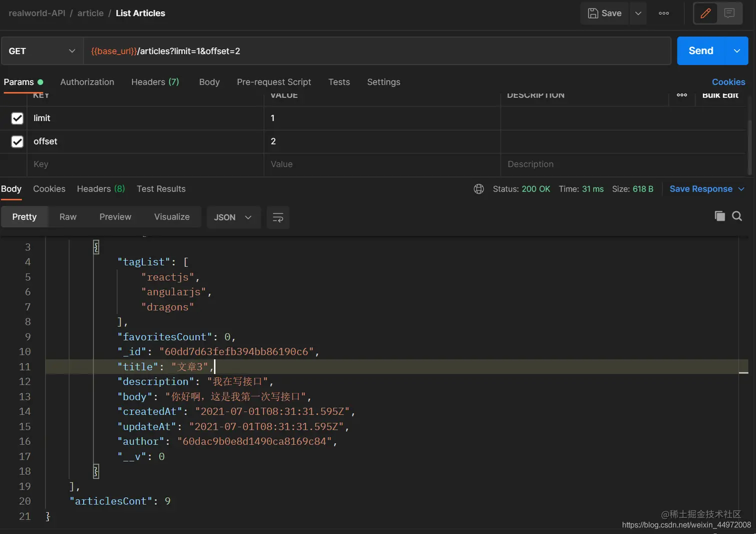This screenshot has height=534, width=756.
Task: Click Save Response
Action: point(700,189)
